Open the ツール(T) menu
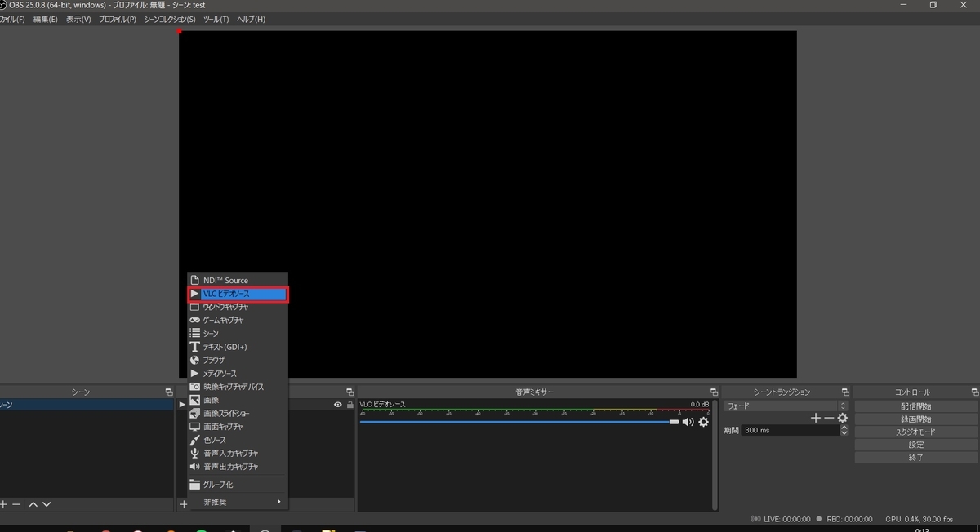 point(216,19)
